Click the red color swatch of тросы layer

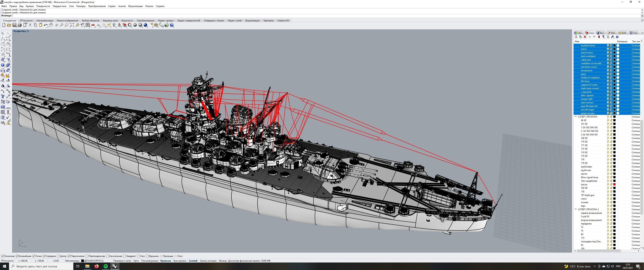[x=614, y=184]
